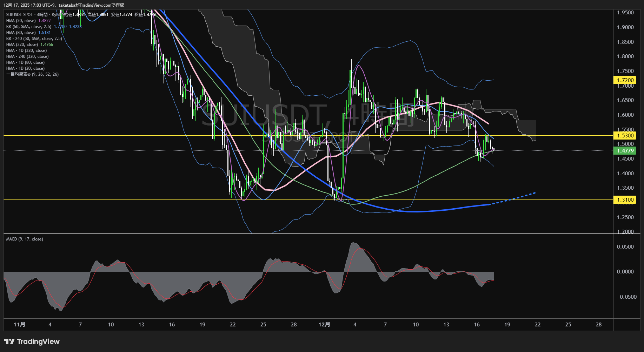This screenshot has width=644, height=352.
Task: Click the Ichimoku (9, 26, 52, 26) legend
Action: [32, 74]
